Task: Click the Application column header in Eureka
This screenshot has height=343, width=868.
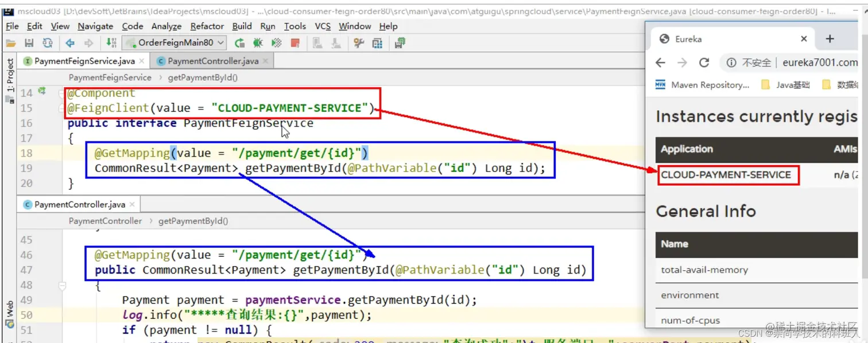Action: click(687, 149)
